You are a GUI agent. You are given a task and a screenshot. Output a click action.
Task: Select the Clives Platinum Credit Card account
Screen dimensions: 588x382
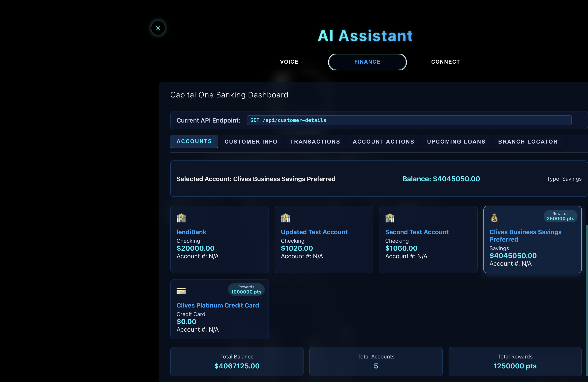217,305
